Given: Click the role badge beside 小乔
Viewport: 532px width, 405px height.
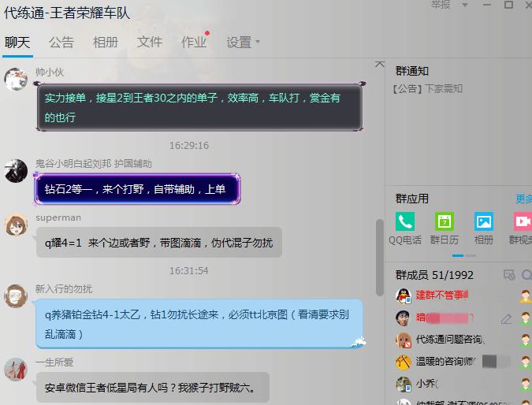Looking at the screenshot, I should coord(526,385).
